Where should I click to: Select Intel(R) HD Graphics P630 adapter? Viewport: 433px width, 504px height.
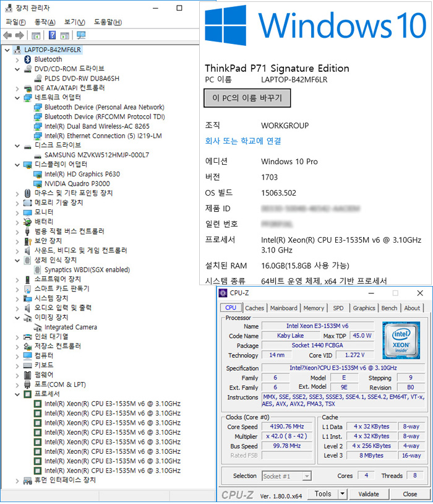tap(82, 174)
